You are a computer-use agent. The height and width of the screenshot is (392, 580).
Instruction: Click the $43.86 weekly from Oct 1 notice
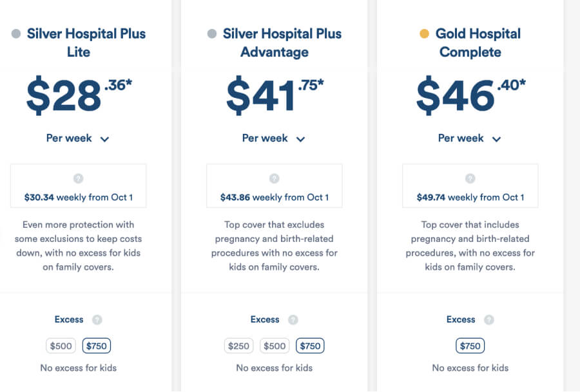pyautogui.click(x=274, y=197)
